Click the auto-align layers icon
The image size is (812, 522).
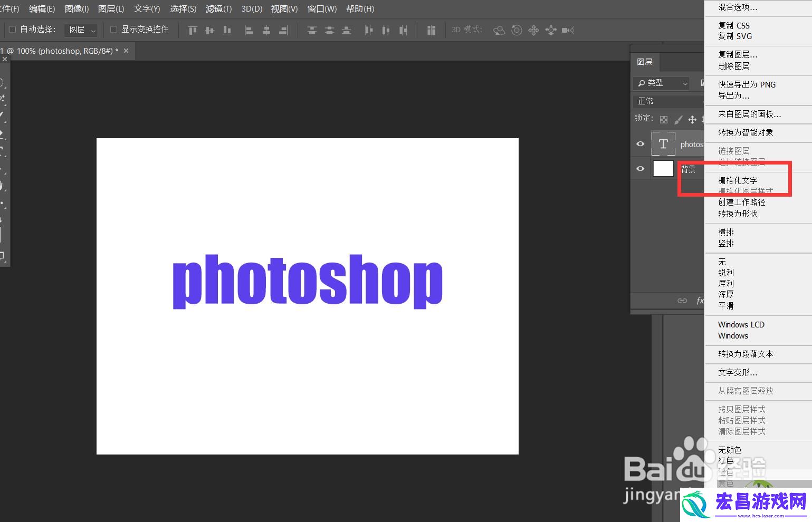pyautogui.click(x=431, y=30)
